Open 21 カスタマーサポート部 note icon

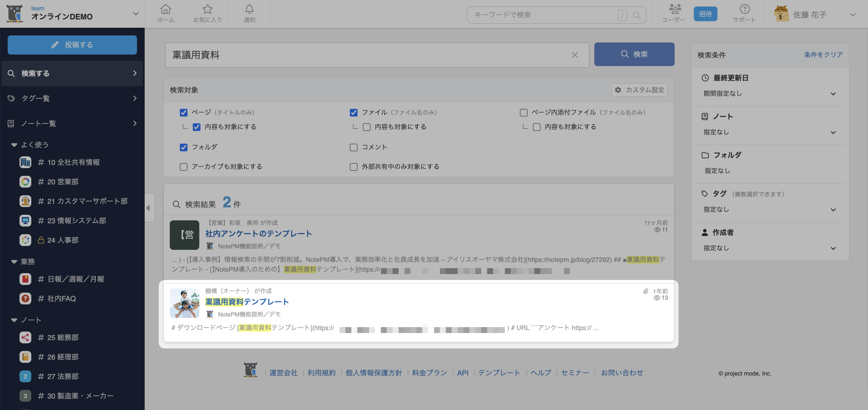pyautogui.click(x=25, y=201)
